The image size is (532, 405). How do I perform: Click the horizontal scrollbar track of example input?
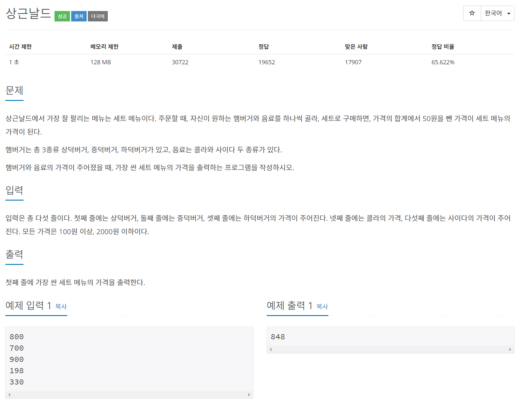coord(129,395)
